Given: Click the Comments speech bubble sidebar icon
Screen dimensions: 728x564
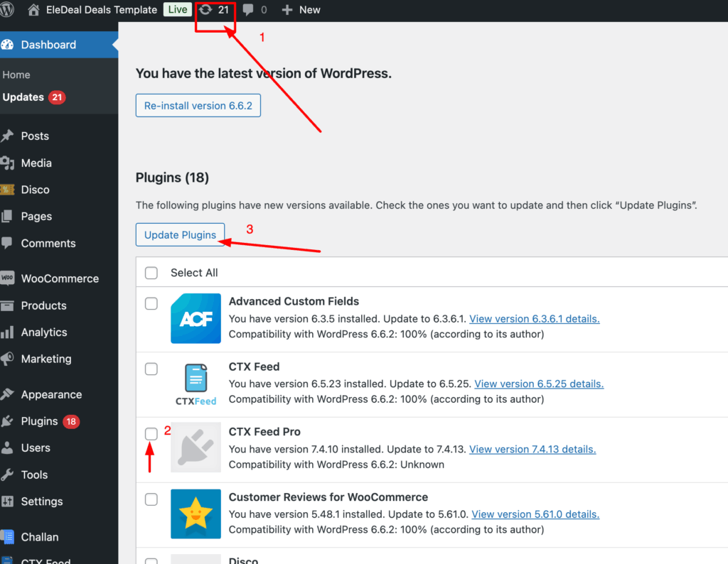Looking at the screenshot, I should [7, 243].
